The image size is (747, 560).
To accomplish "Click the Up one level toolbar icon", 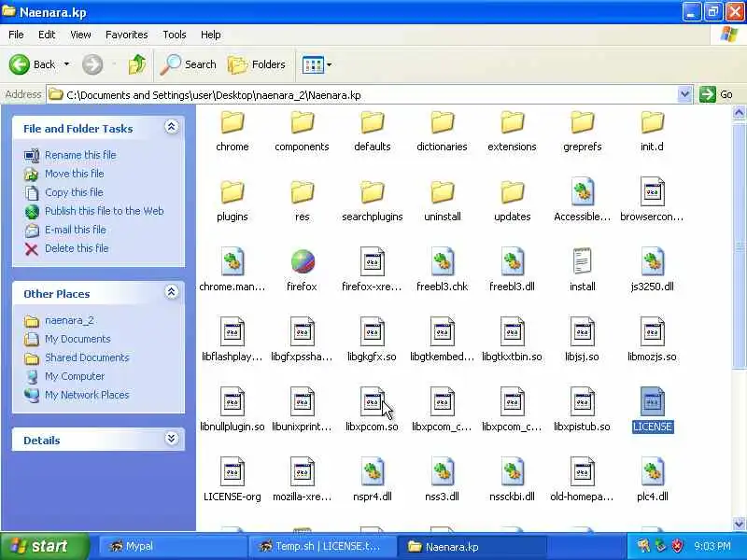I will click(137, 64).
